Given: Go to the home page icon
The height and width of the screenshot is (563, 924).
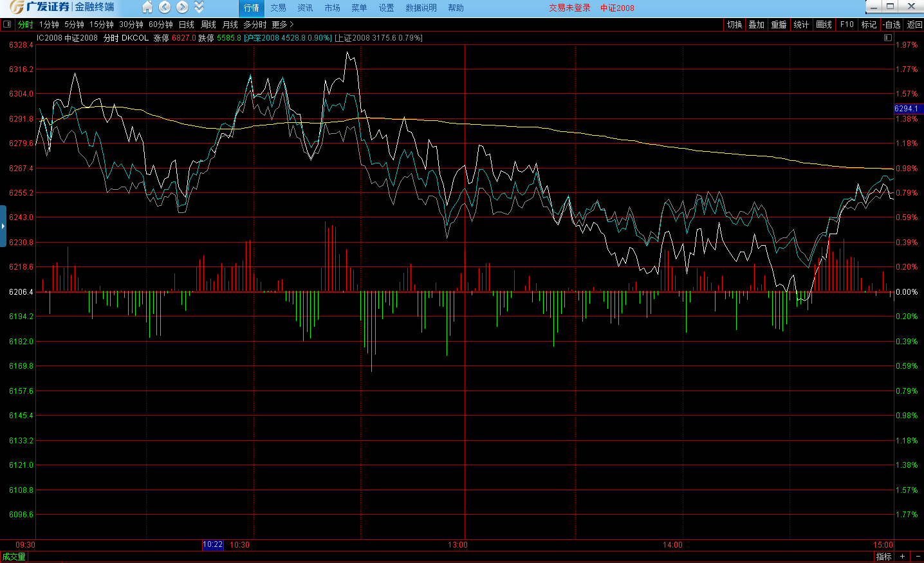Looking at the screenshot, I should pyautogui.click(x=147, y=7).
